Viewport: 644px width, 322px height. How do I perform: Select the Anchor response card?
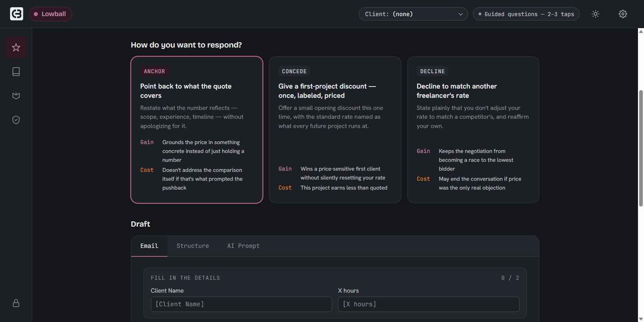pyautogui.click(x=197, y=130)
